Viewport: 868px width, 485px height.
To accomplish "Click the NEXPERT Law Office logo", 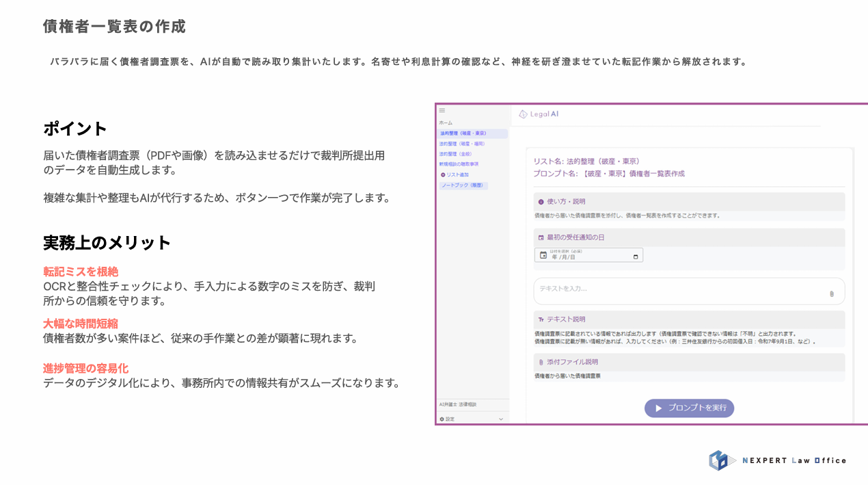I will pos(777,460).
